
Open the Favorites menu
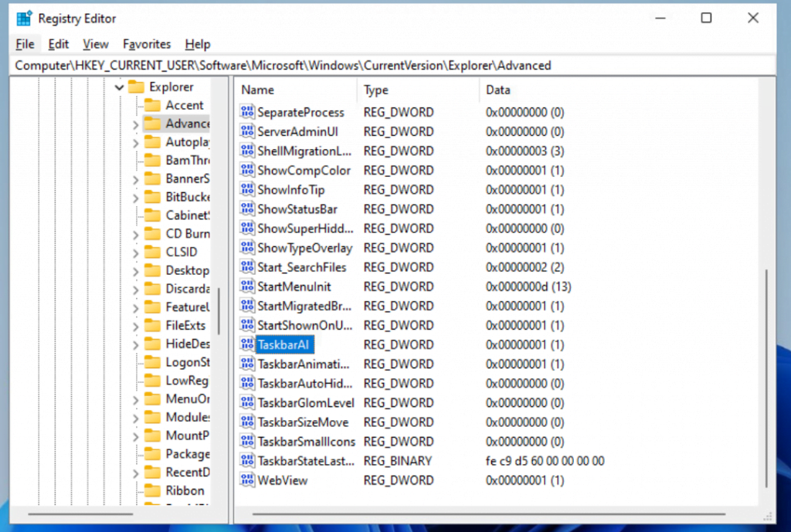pyautogui.click(x=147, y=44)
